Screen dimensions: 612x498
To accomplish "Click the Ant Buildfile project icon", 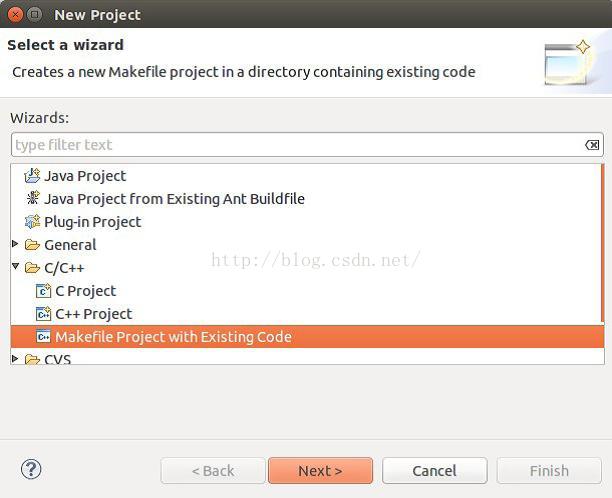I will (32, 198).
